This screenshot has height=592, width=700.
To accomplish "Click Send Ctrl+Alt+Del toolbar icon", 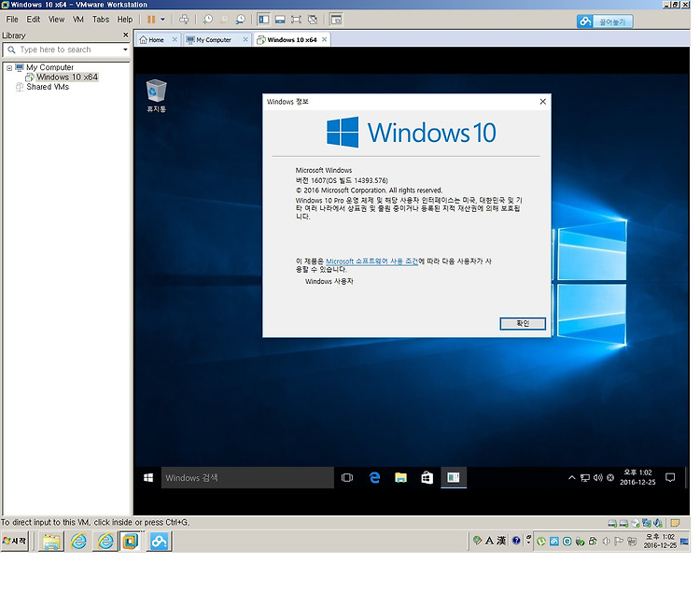I will coord(184,20).
